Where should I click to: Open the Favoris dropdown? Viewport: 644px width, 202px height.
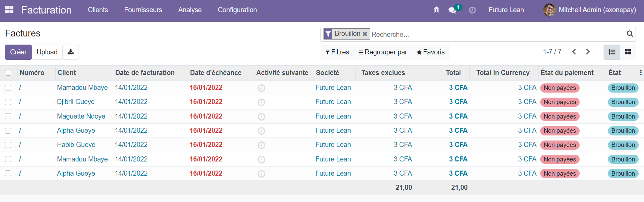tap(430, 52)
